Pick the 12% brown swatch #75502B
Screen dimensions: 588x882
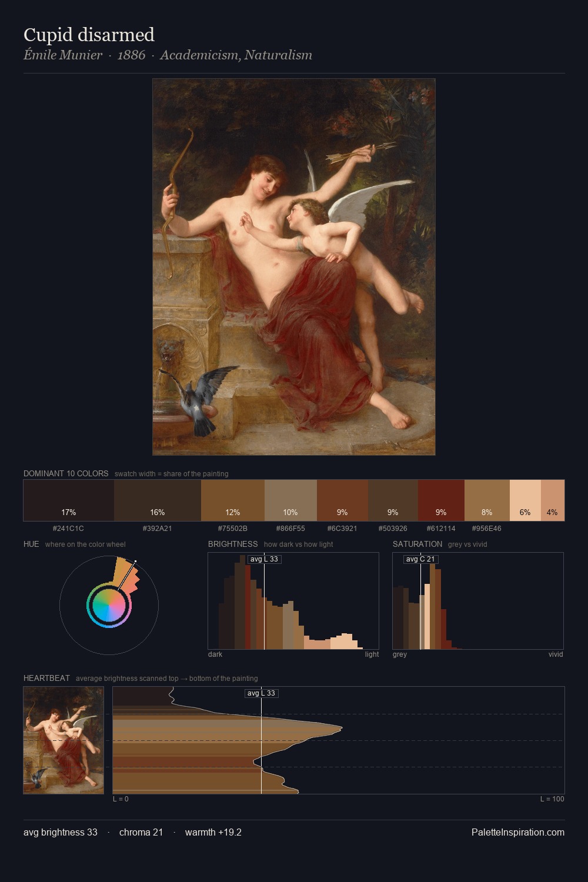coord(233,500)
